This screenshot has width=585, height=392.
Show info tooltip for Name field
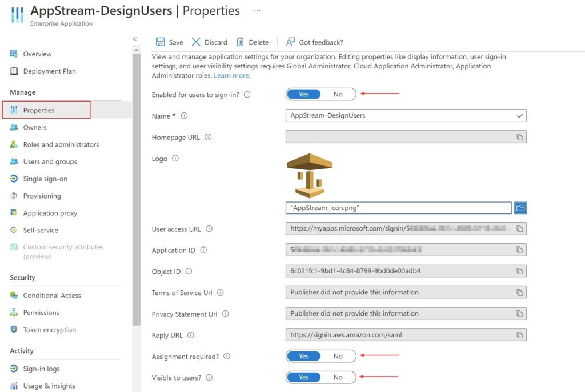pyautogui.click(x=184, y=116)
